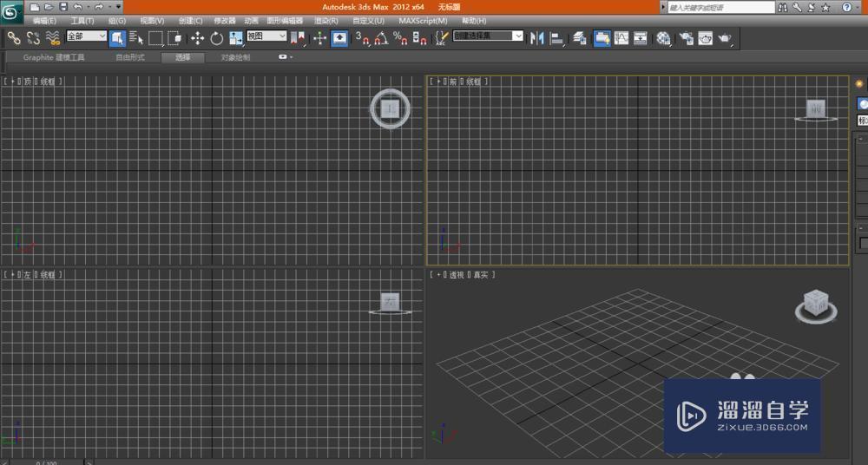Switch to the 自由形式 ribbon tab
This screenshot has width=868, height=465.
point(130,58)
